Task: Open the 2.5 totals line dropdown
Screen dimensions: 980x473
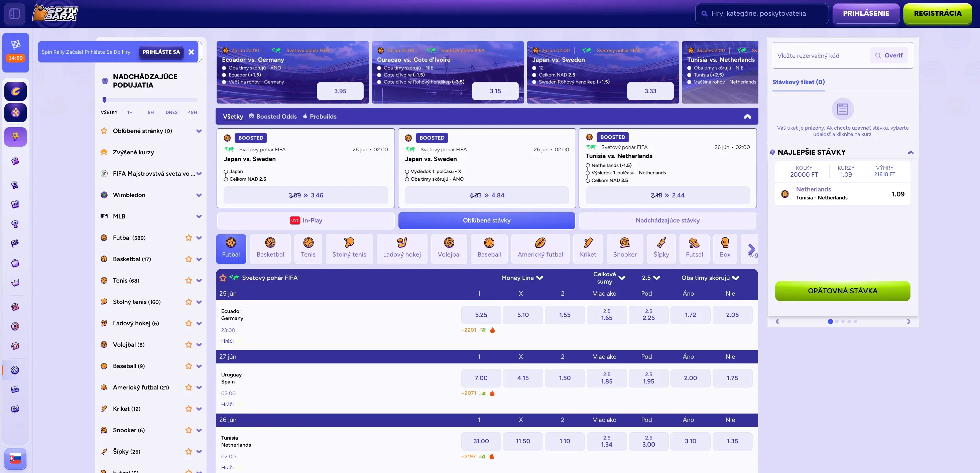Action: 650,278
